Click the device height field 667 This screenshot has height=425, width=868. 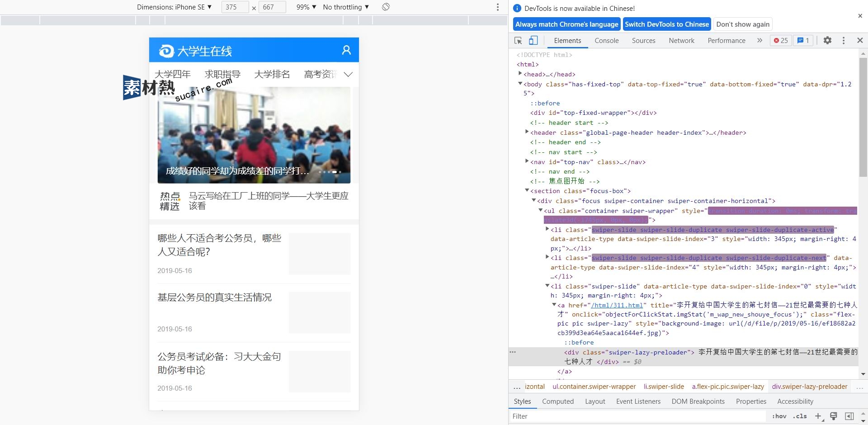tap(272, 7)
